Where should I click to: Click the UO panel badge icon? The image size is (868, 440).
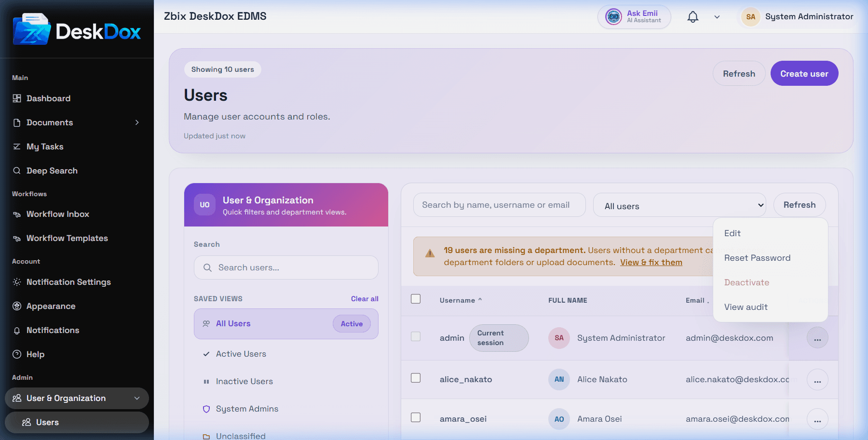205,205
